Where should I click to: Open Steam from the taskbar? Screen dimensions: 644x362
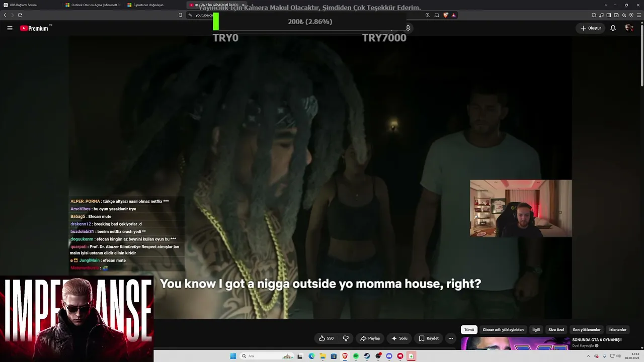pyautogui.click(x=367, y=356)
